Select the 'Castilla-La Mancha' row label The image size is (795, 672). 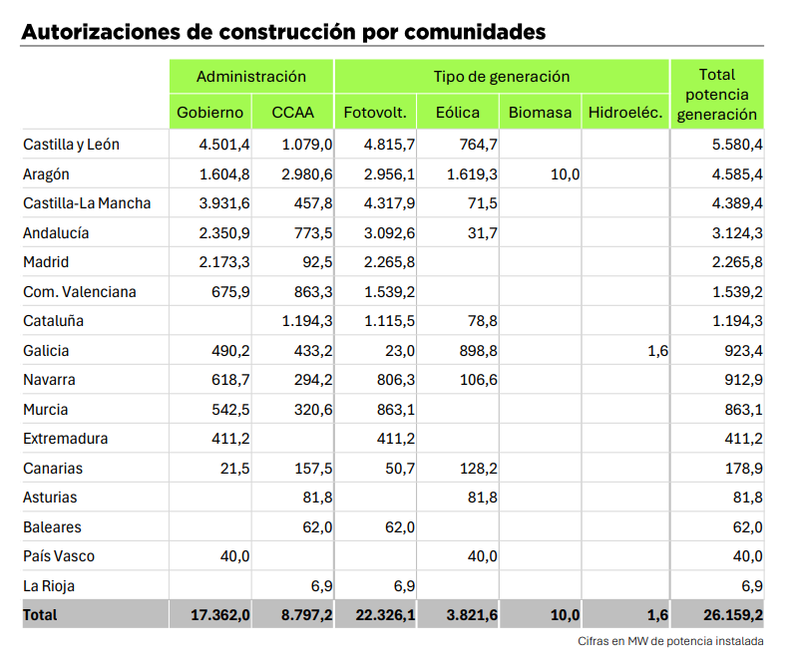87,203
